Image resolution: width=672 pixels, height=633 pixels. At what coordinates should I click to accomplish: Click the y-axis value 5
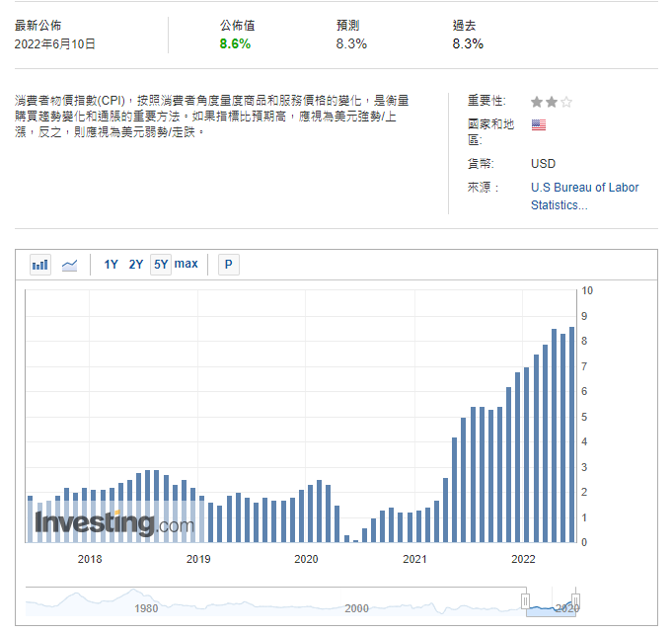[584, 417]
